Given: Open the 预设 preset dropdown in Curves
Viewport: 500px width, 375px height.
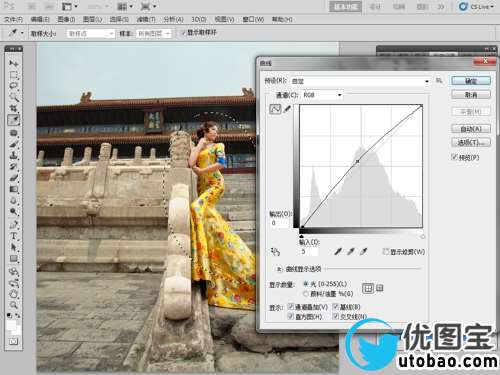Looking at the screenshot, I should 360,81.
